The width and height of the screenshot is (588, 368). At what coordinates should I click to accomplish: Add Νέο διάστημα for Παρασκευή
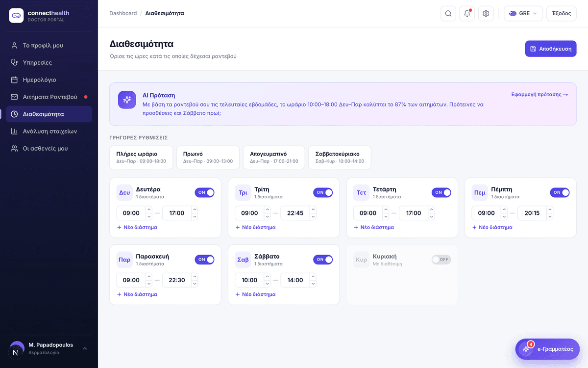[x=137, y=294]
